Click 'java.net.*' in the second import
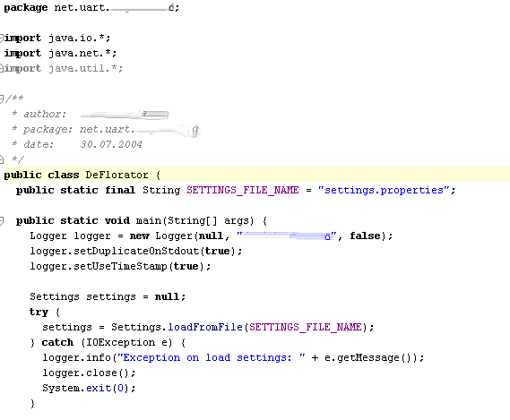The width and height of the screenshot is (510, 420). pyautogui.click(x=80, y=53)
